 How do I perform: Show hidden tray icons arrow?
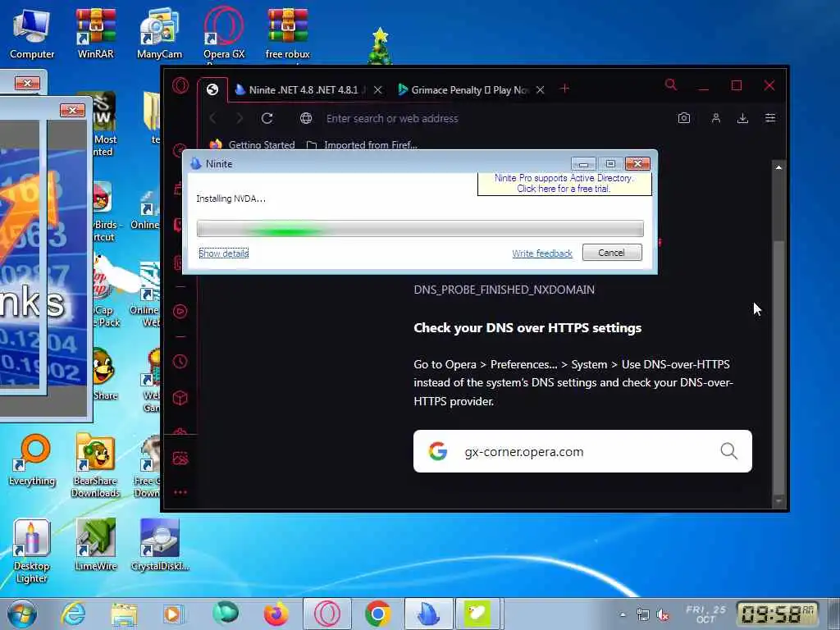point(623,614)
